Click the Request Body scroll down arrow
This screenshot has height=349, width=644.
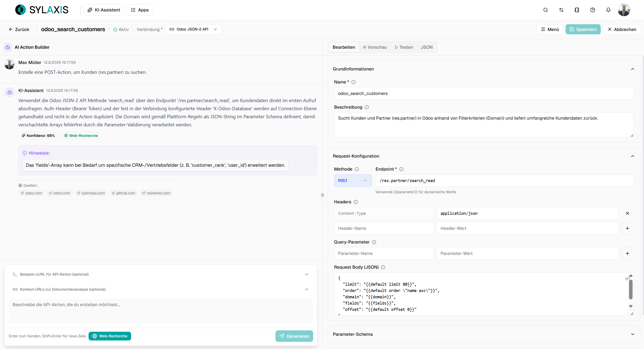(631, 306)
